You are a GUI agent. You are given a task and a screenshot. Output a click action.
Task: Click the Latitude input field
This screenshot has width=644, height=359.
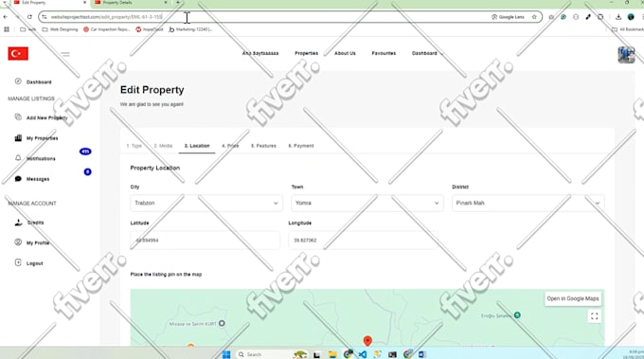(x=205, y=241)
